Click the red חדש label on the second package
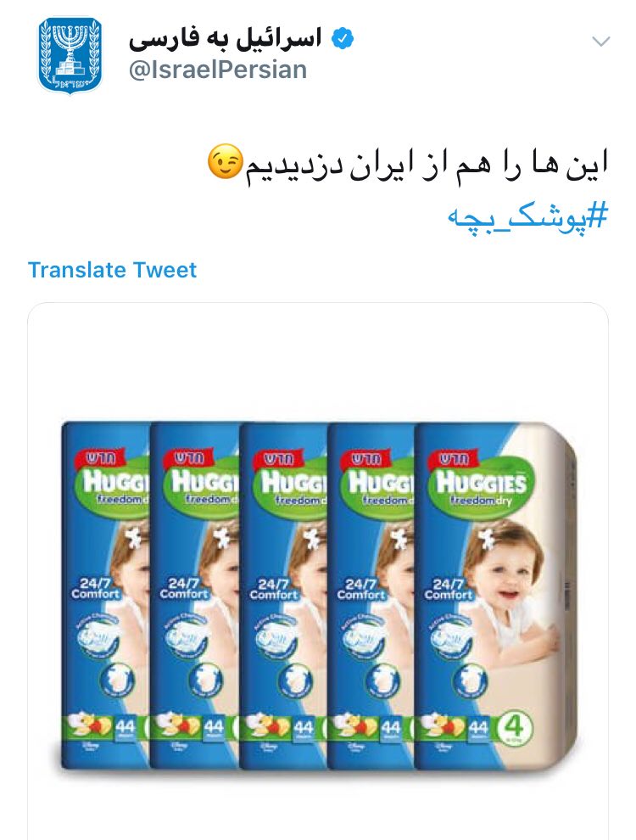The image size is (636, 840). 191,458
